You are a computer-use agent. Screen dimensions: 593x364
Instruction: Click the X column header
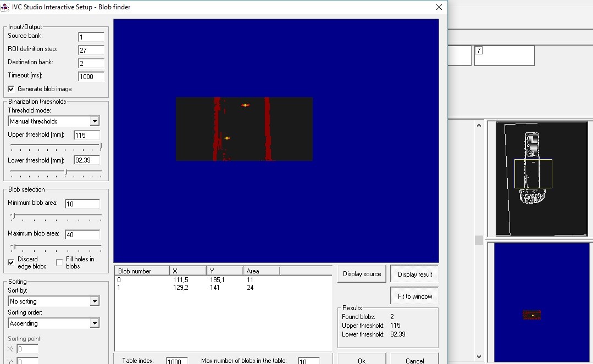coord(187,271)
